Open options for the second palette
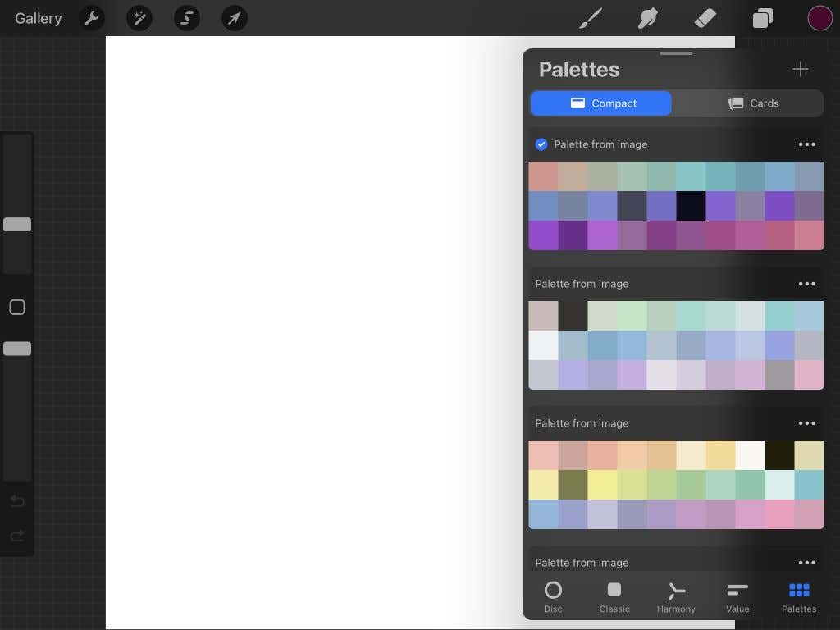 click(807, 284)
